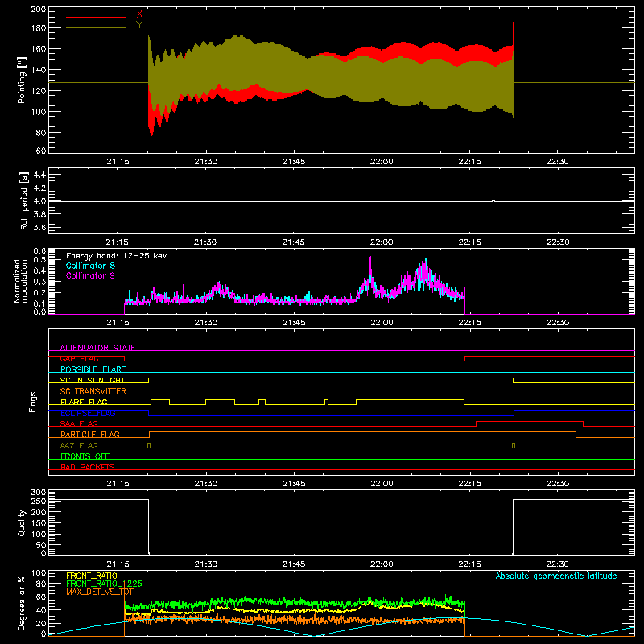
Task: Click '22:00' time label under Pointing plot
Action: tap(382, 162)
